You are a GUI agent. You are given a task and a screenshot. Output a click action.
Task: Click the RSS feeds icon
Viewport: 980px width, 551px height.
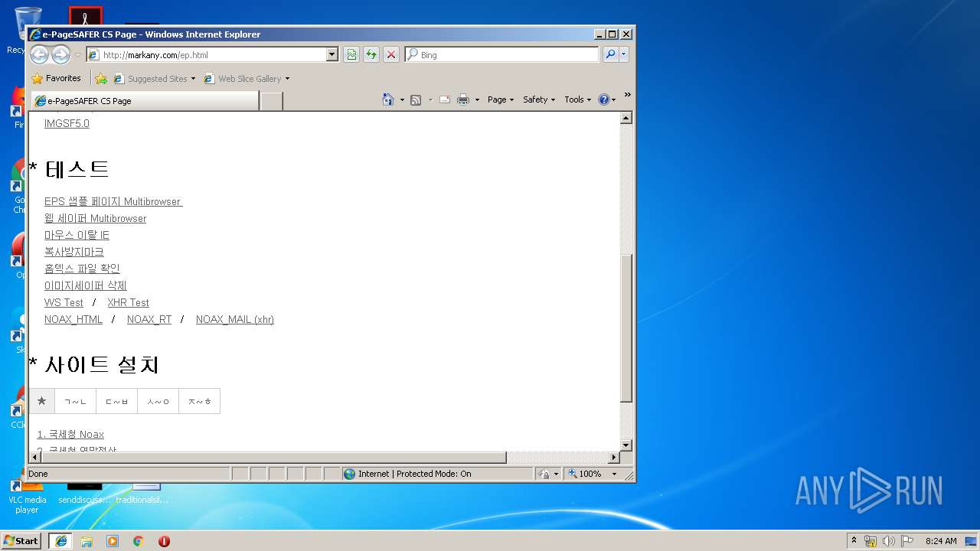(x=416, y=99)
